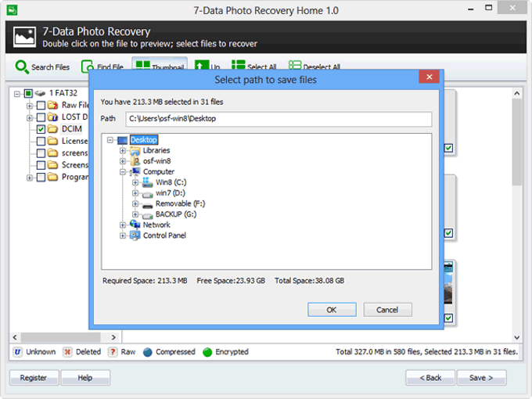This screenshot has height=399, width=532.
Task: Click the osf-win8 user icon
Action: (x=135, y=161)
